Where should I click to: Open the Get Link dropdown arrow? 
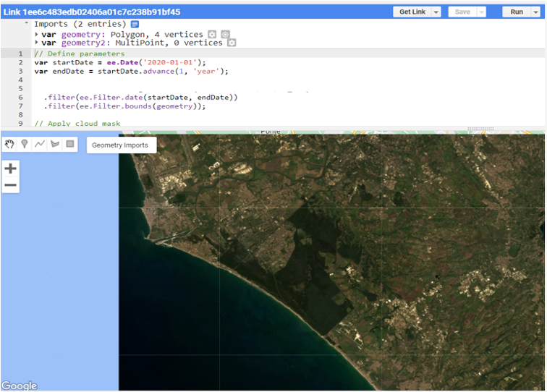click(x=436, y=12)
